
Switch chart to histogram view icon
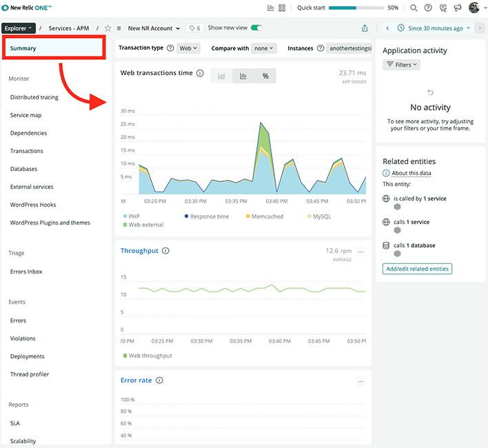click(x=243, y=76)
